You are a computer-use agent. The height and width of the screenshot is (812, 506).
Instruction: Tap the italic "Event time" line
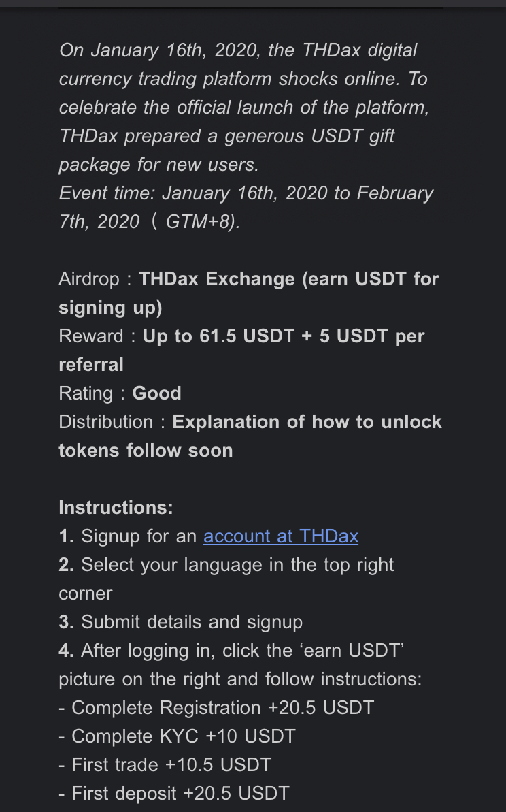click(x=246, y=193)
